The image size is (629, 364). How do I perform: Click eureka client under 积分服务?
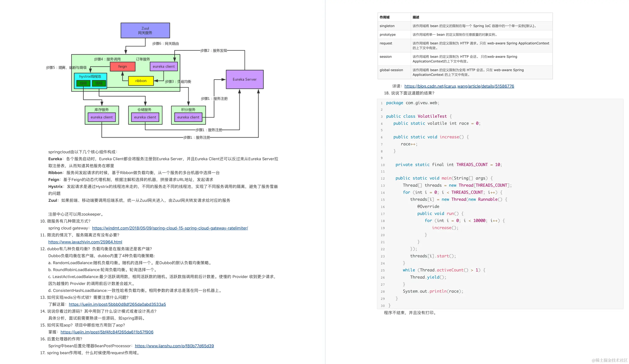188,117
